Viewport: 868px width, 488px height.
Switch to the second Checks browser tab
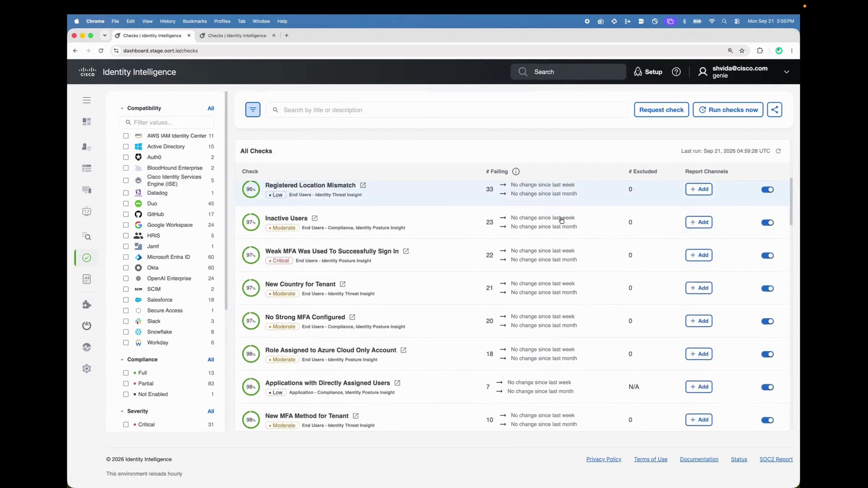click(237, 36)
